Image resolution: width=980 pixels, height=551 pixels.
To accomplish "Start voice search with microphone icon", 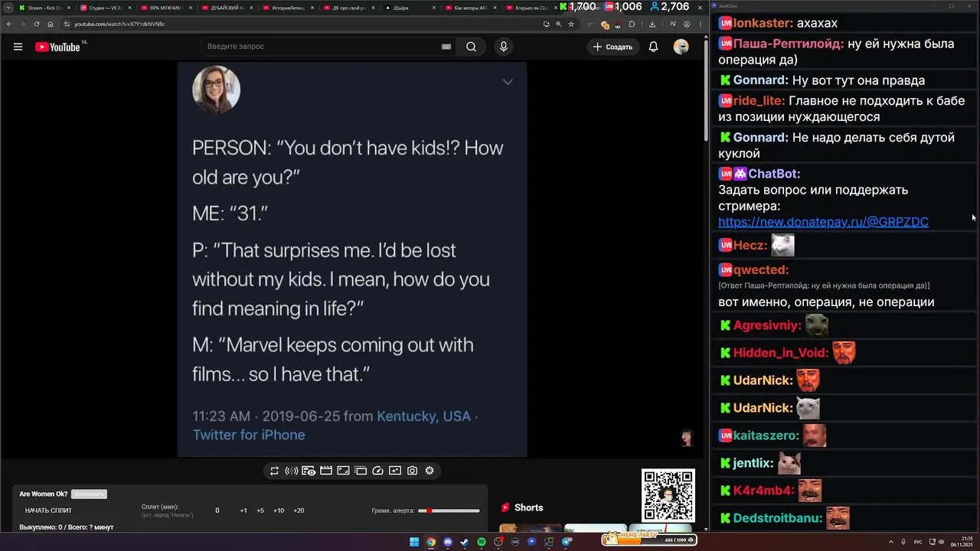I will [x=503, y=47].
